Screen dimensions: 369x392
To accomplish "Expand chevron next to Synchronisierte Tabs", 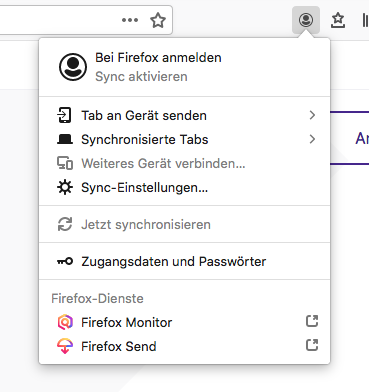I will 312,139.
